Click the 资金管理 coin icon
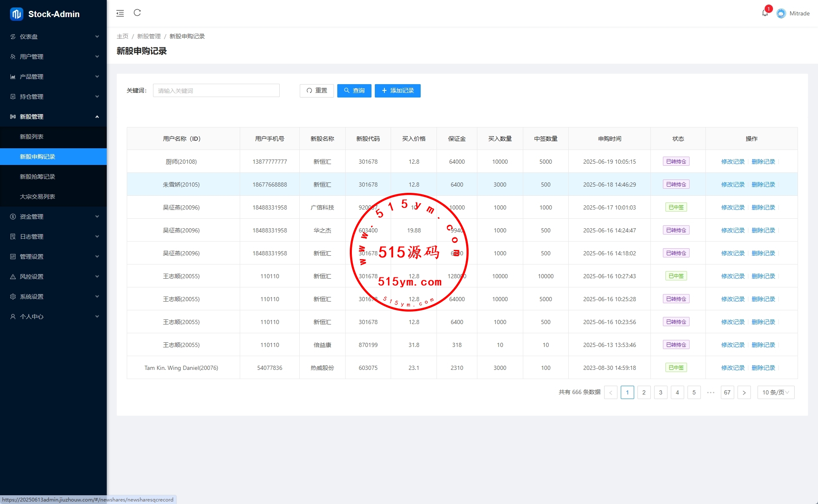 [13, 217]
